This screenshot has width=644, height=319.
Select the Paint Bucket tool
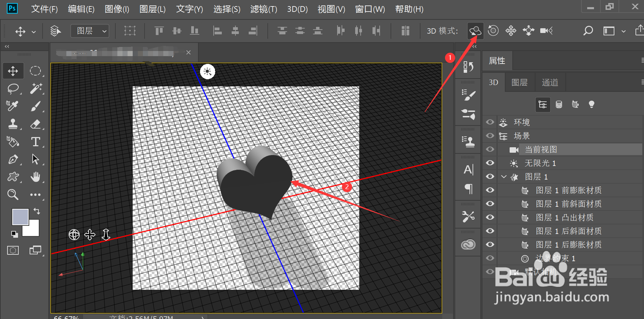13,141
